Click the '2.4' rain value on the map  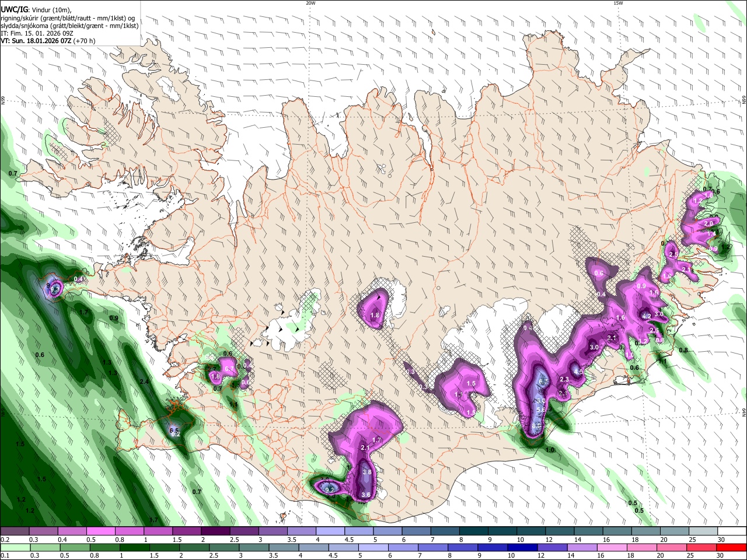point(144,381)
